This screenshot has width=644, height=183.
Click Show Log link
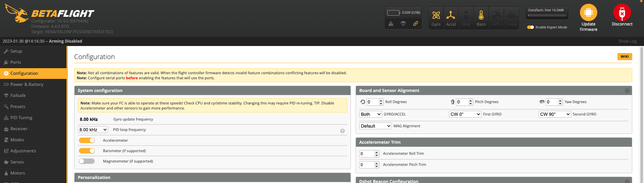[x=627, y=41]
